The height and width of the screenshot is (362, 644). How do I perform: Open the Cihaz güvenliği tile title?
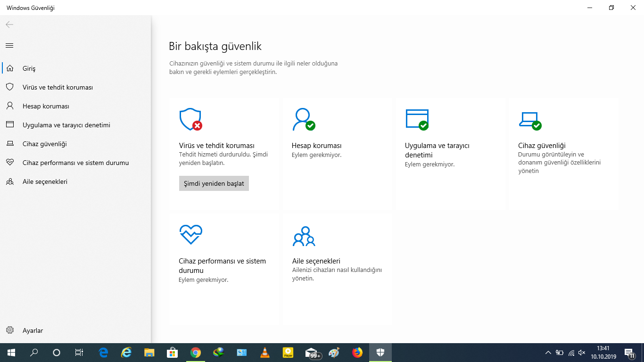pyautogui.click(x=542, y=146)
